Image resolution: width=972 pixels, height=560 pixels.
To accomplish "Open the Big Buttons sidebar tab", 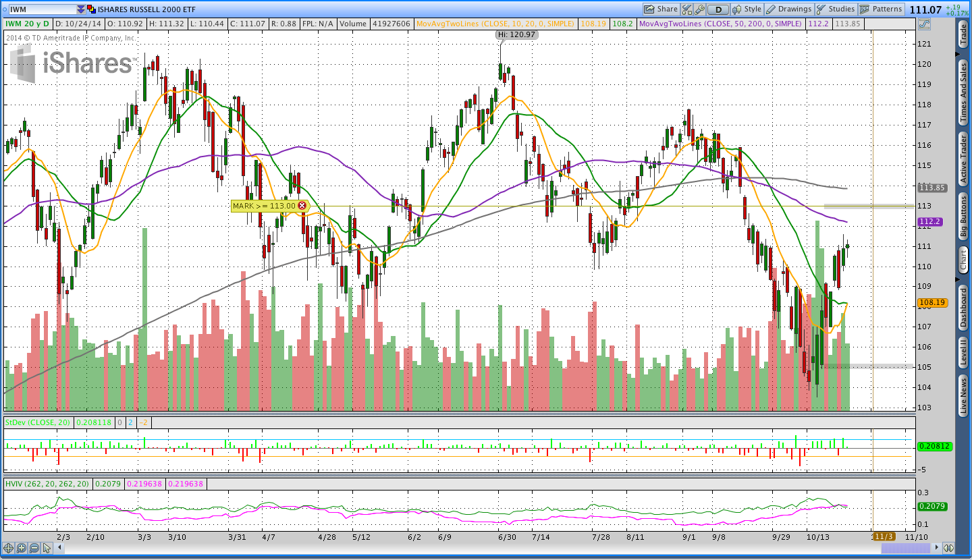I will coord(963,217).
